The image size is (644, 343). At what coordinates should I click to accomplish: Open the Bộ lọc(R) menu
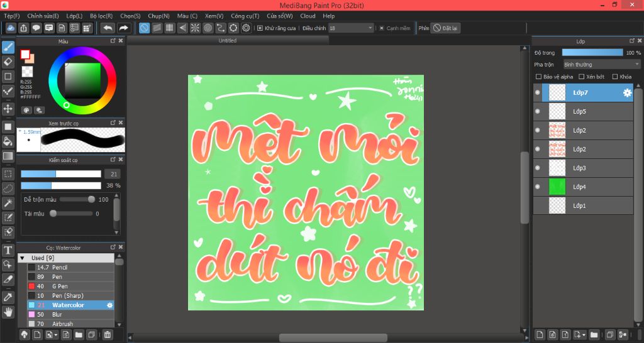tap(101, 16)
